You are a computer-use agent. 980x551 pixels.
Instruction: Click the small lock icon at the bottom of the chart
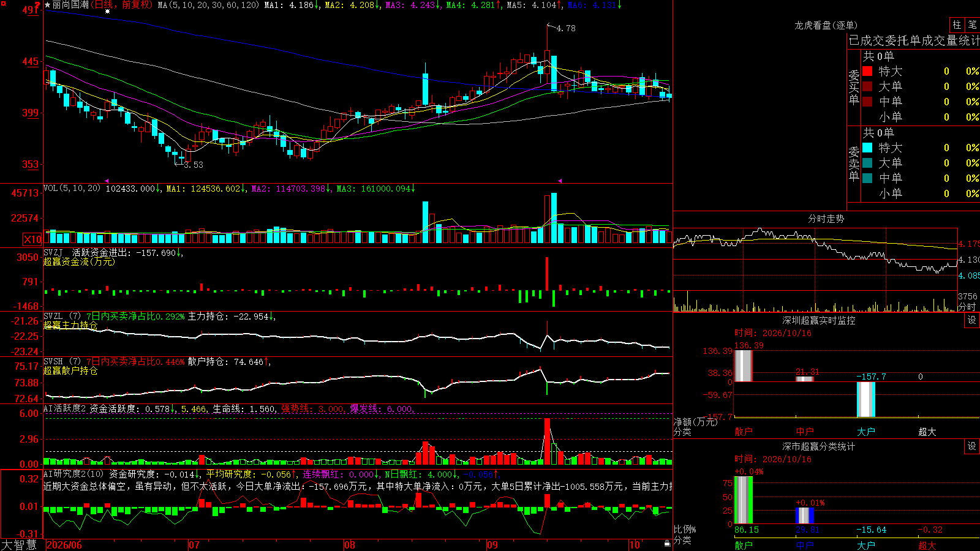pos(667,543)
